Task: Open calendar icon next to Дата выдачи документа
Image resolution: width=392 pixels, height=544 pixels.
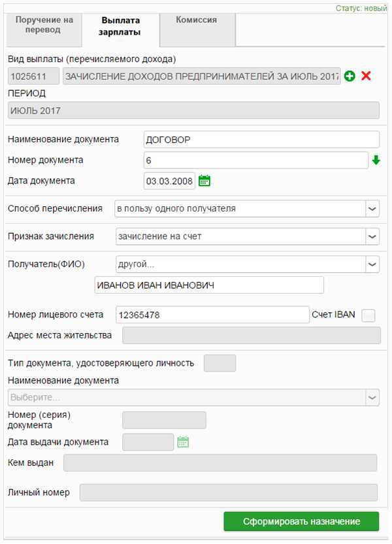Action: 183,442
